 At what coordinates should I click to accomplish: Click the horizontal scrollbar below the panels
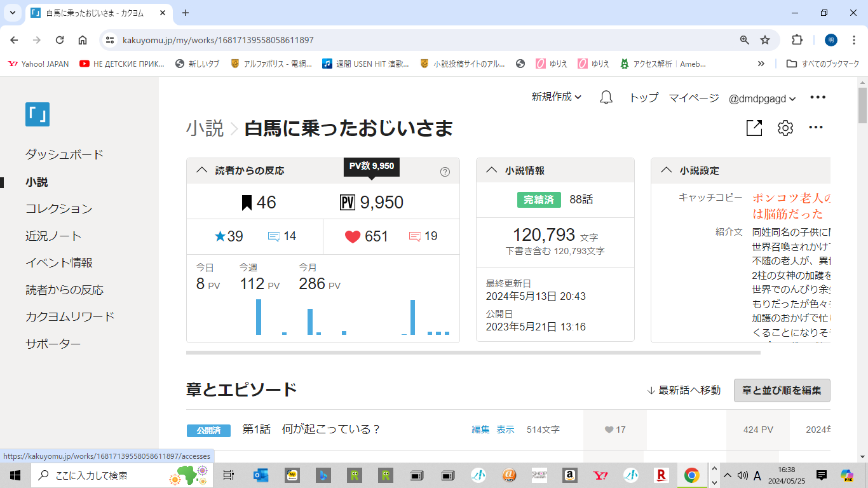coord(473,352)
